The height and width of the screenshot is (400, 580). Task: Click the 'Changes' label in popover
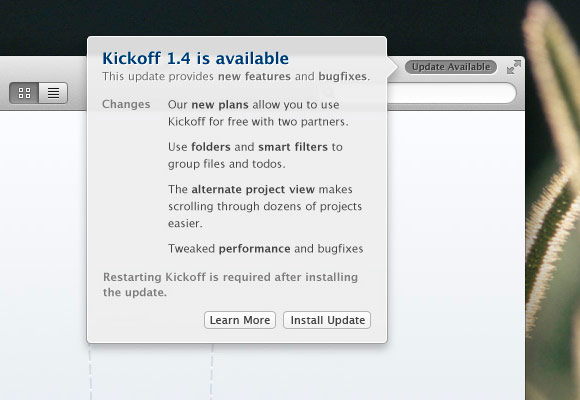click(126, 104)
